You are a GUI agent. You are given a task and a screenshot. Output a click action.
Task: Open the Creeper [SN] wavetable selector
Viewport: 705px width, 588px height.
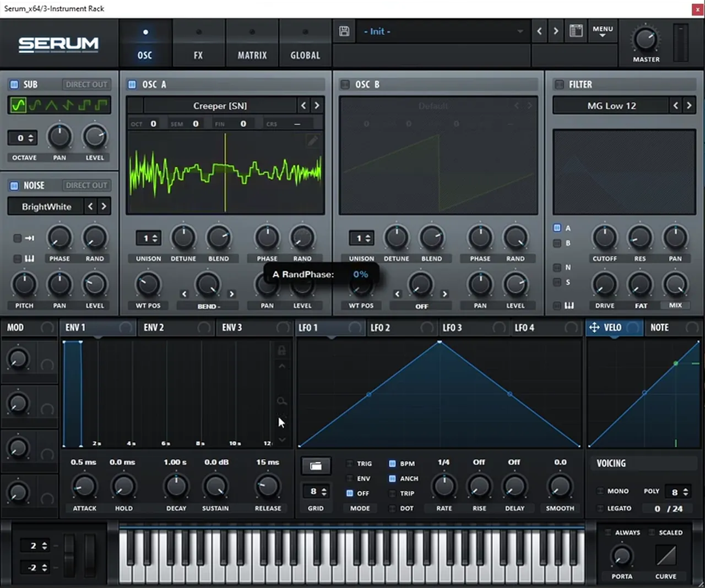coord(220,106)
